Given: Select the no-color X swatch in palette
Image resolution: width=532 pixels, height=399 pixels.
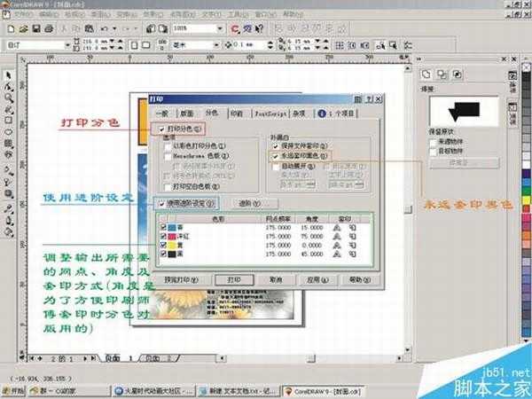Looking at the screenshot, I should 526,67.
